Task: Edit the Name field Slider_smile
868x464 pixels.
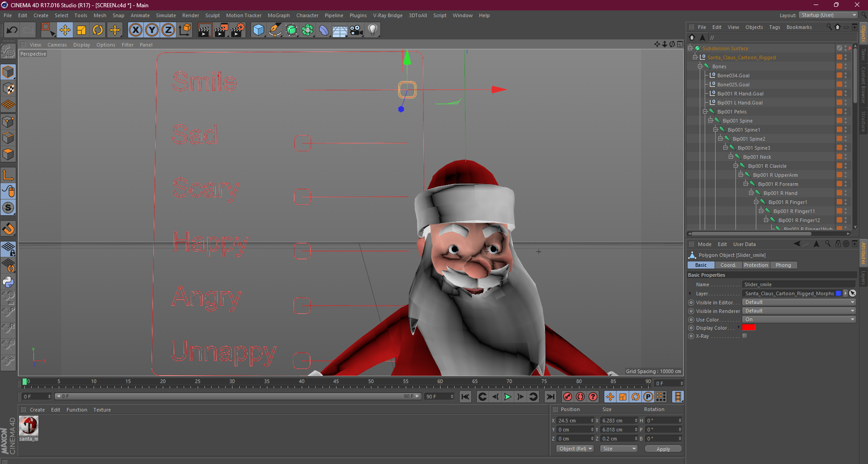Action: point(799,284)
